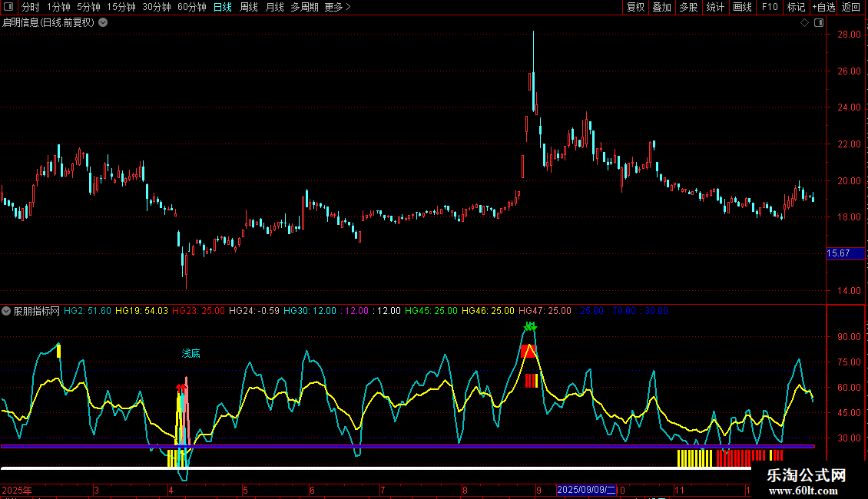
Task: Click the HG2: 51.60 indicator value
Action: pyautogui.click(x=88, y=311)
